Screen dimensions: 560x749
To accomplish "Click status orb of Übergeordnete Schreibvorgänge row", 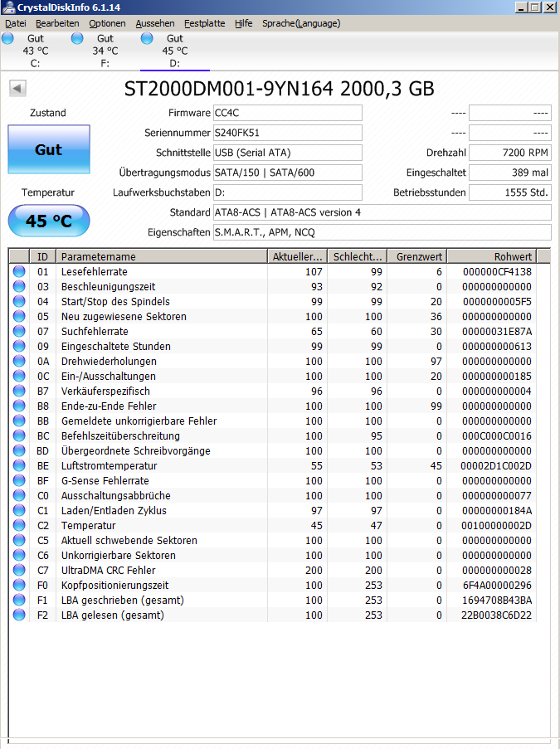I will (19, 450).
